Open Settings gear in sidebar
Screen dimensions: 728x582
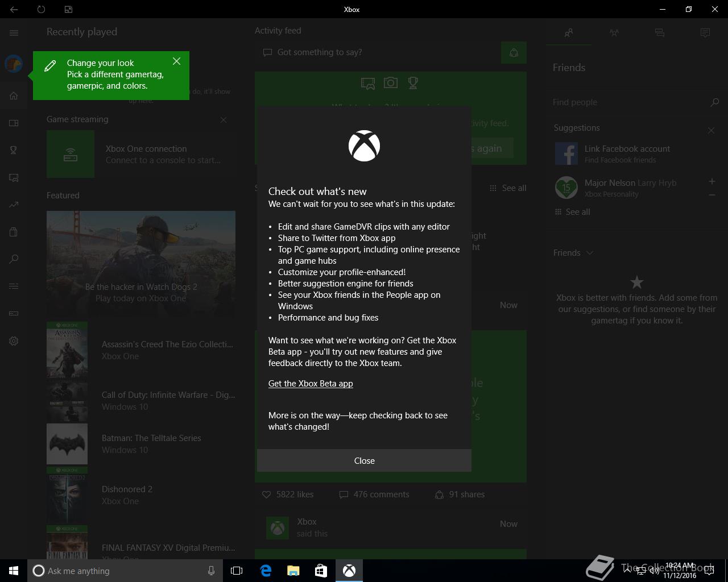point(14,341)
